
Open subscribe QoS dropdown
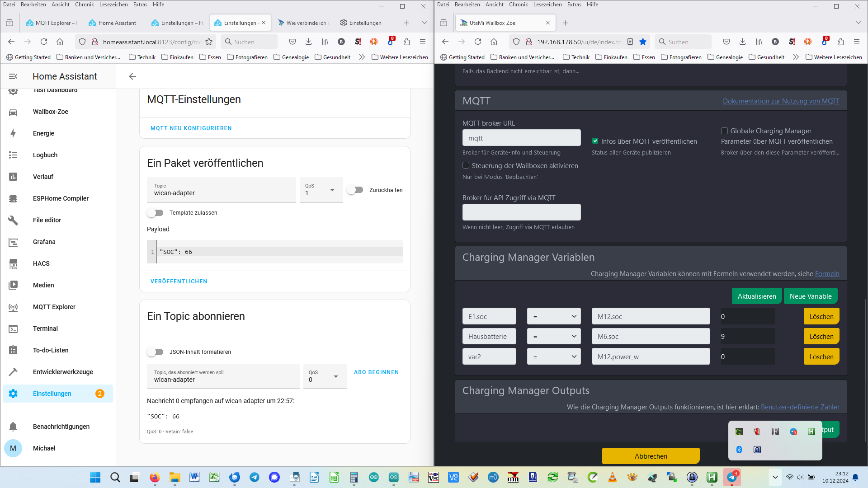(325, 376)
